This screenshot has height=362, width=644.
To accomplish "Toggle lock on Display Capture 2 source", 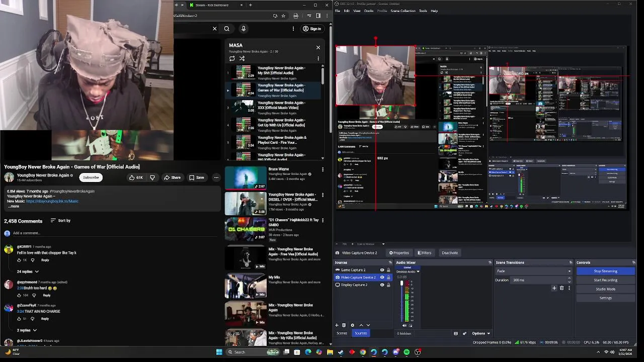I will [x=388, y=285].
